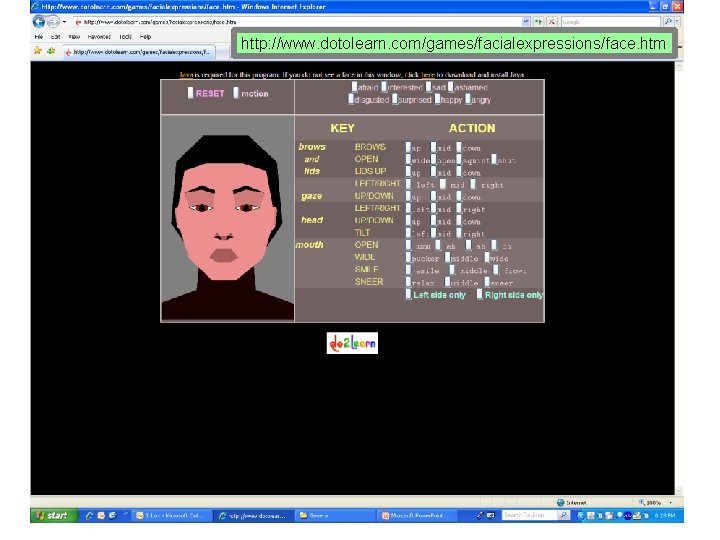Check the angry expression box

(x=467, y=99)
